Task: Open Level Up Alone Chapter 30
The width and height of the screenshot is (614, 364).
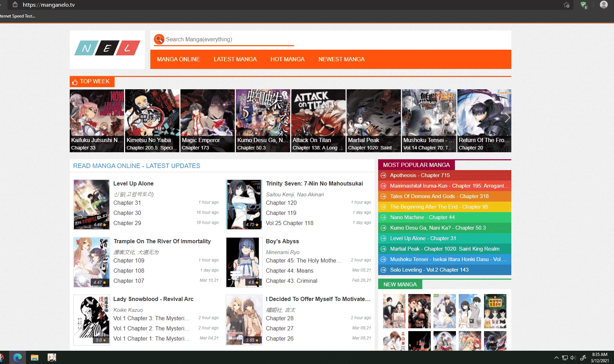Action: [127, 213]
